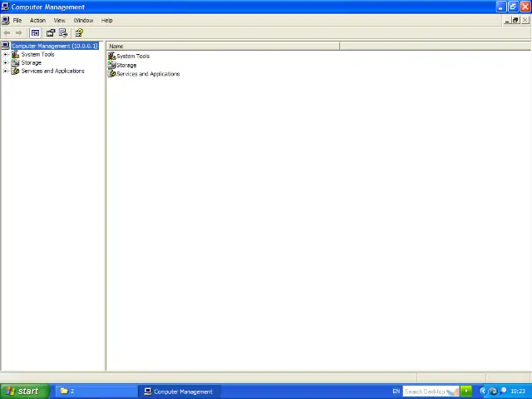Screen dimensions: 532x399
Task: Select System Tools in the right pane
Action: pyautogui.click(x=133, y=57)
